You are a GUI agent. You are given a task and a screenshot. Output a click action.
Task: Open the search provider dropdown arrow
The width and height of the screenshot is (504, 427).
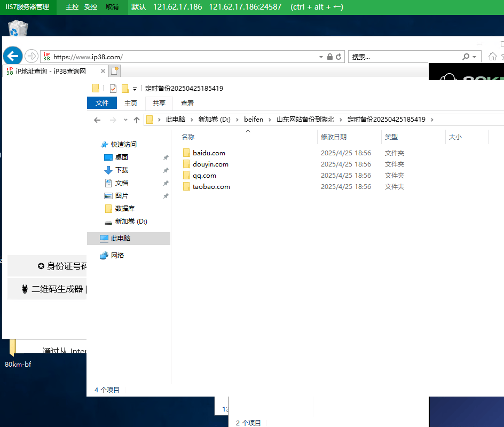(475, 57)
